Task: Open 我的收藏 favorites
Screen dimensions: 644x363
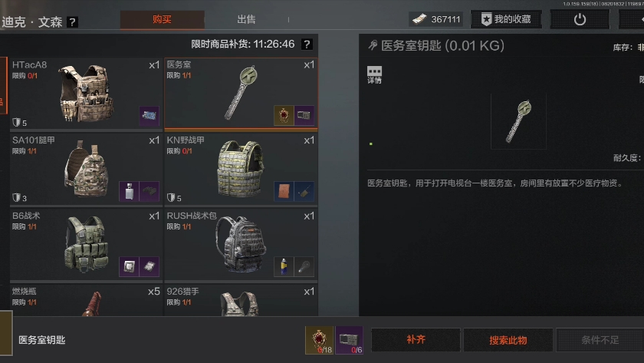Action: click(506, 19)
